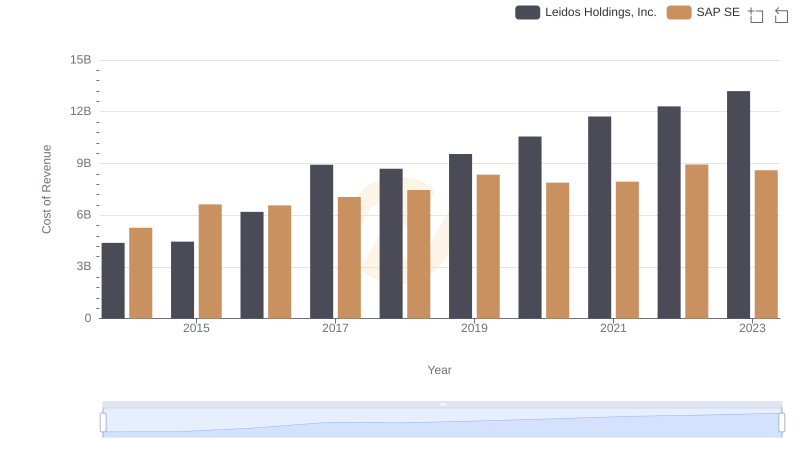The image size is (800, 461).
Task: Click the Leidos bar for 2017
Action: (321, 242)
